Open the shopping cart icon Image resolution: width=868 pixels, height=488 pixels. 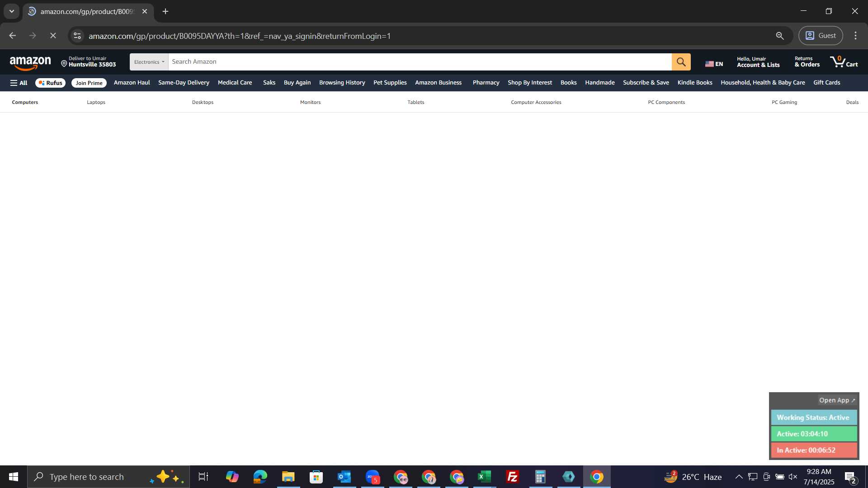[844, 62]
